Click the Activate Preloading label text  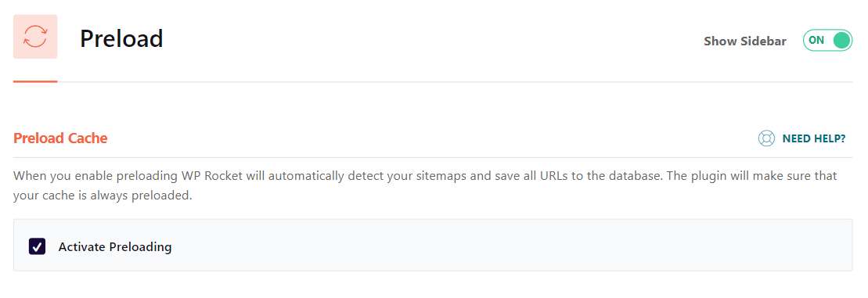[x=115, y=246]
